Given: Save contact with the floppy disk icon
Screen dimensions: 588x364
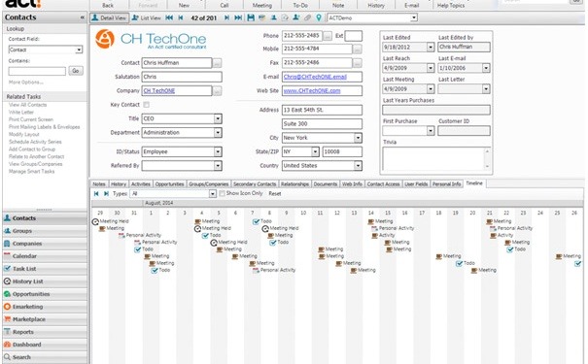Looking at the screenshot, I should [x=251, y=17].
